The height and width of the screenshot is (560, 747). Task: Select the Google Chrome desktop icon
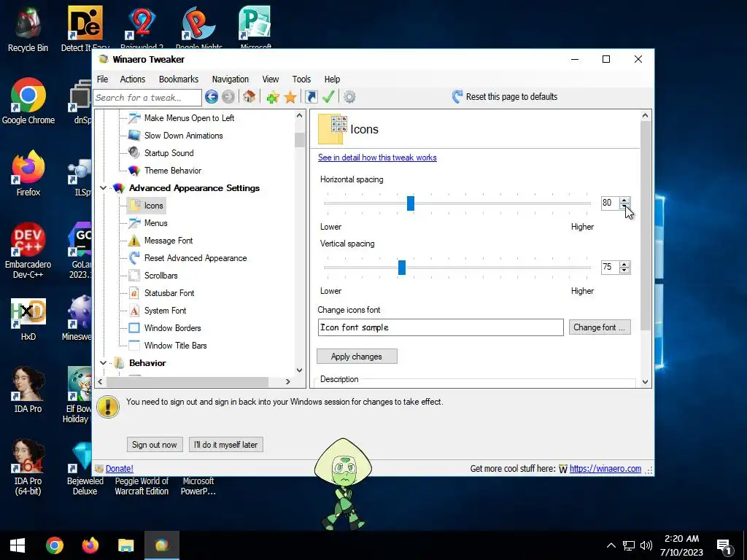click(28, 101)
